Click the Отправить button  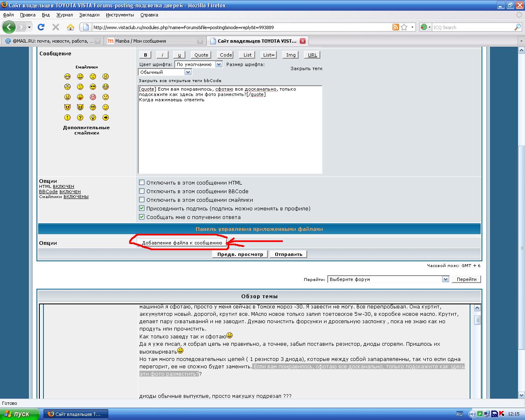288,254
